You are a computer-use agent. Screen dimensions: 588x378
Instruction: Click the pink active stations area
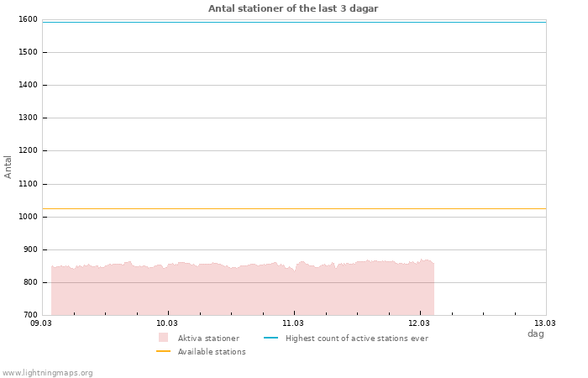[242, 291]
